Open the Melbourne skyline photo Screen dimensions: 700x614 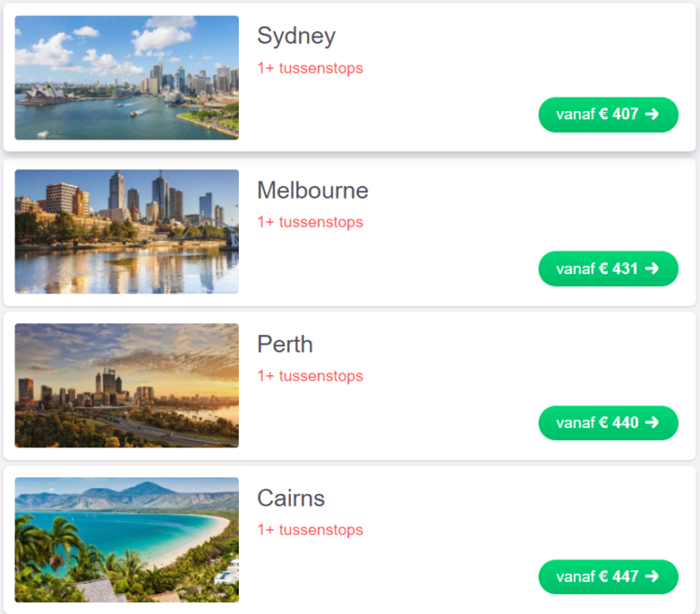[x=127, y=231]
